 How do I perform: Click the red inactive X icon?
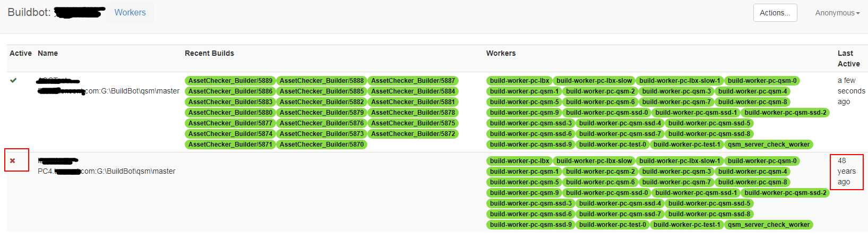tap(13, 160)
